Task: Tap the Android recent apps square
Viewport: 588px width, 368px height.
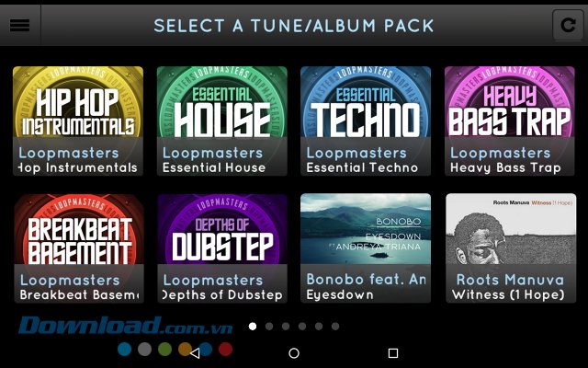Action: point(393,353)
